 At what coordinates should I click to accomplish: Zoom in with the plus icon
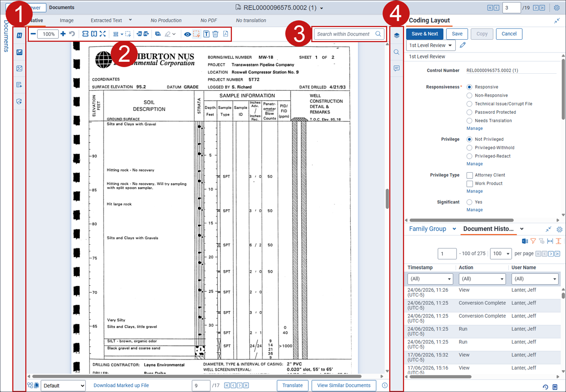(x=63, y=34)
